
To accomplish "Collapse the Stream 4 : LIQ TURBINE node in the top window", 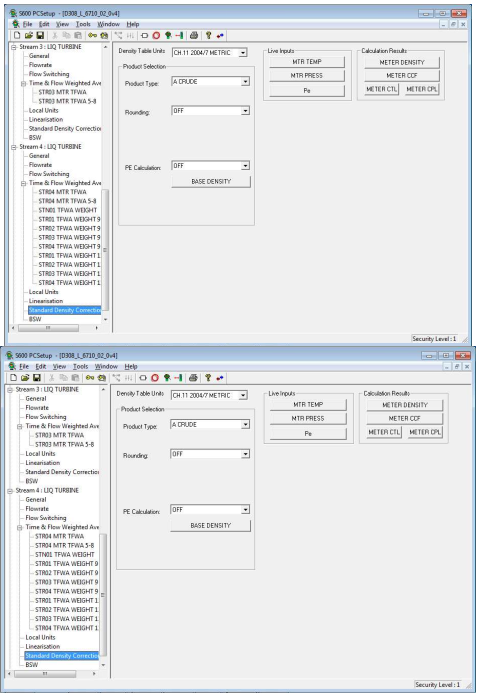I will pos(14,147).
